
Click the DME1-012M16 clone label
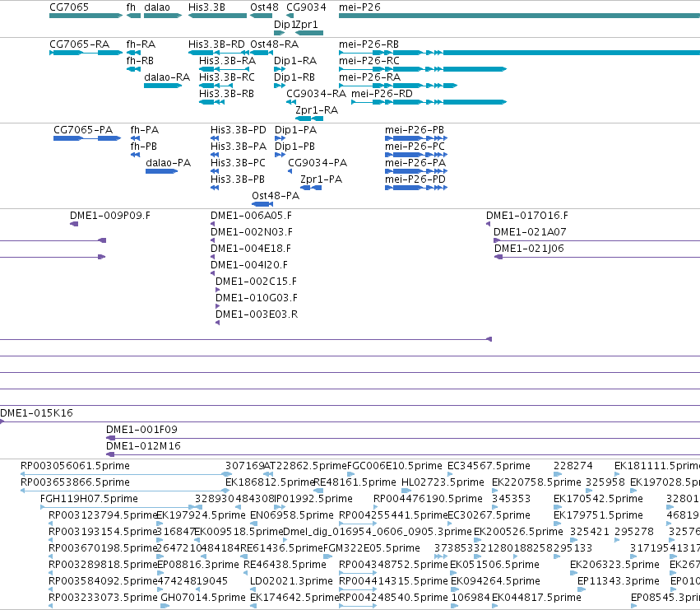tap(143, 446)
